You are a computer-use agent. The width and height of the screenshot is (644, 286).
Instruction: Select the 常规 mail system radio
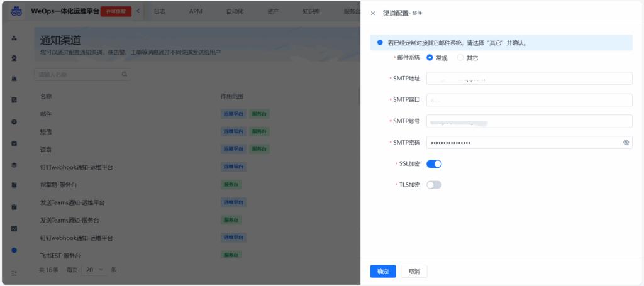[x=430, y=58]
